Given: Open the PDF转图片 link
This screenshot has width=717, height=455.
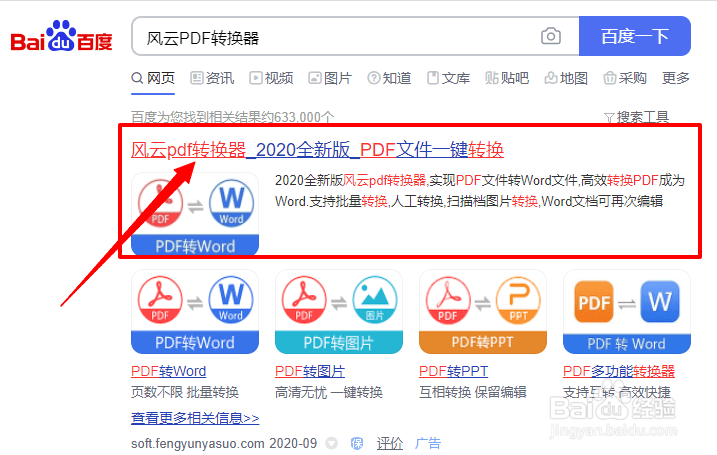Looking at the screenshot, I should point(310,371).
